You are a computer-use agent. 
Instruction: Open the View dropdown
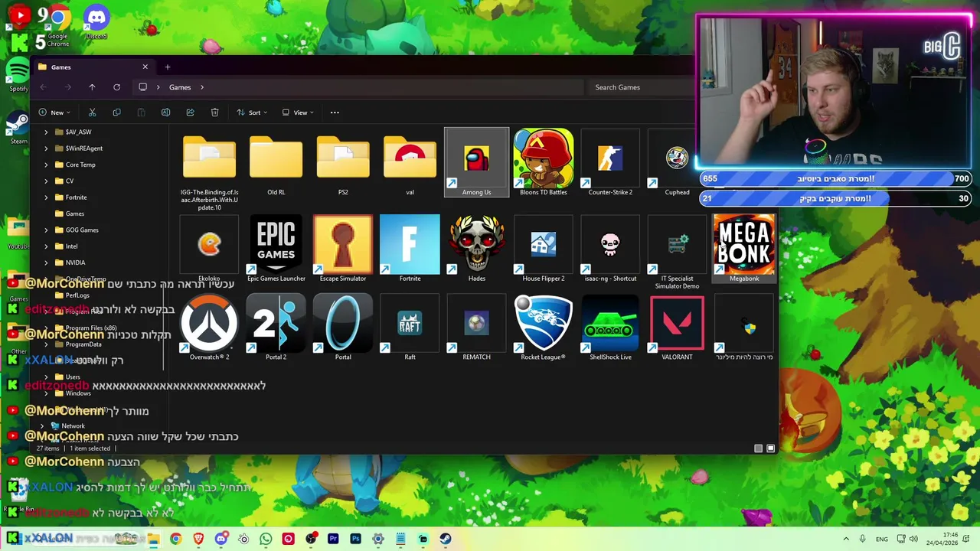point(298,112)
